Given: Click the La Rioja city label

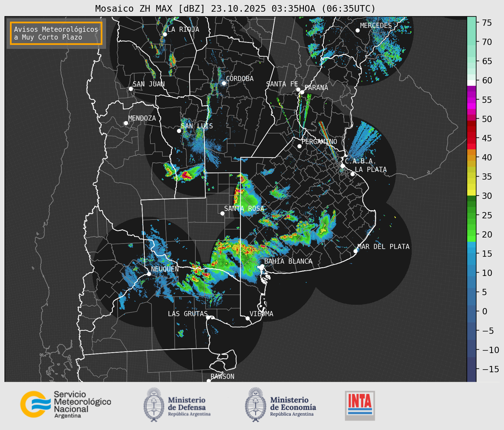Looking at the screenshot, I should 183,30.
